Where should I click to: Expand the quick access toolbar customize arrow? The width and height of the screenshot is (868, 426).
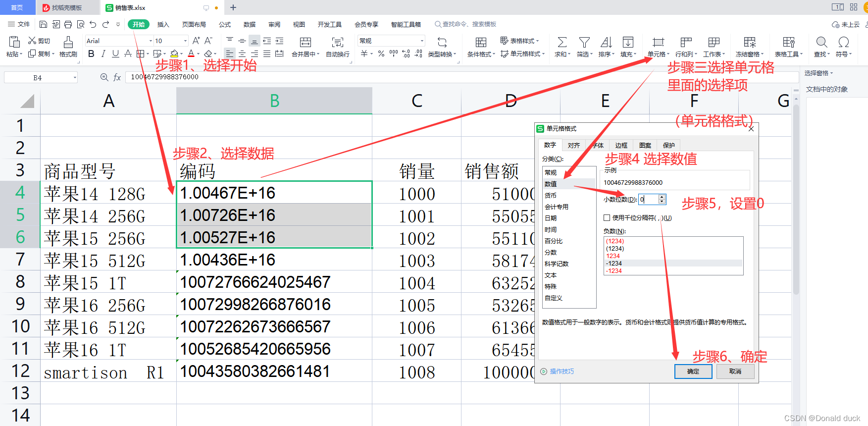point(118,24)
